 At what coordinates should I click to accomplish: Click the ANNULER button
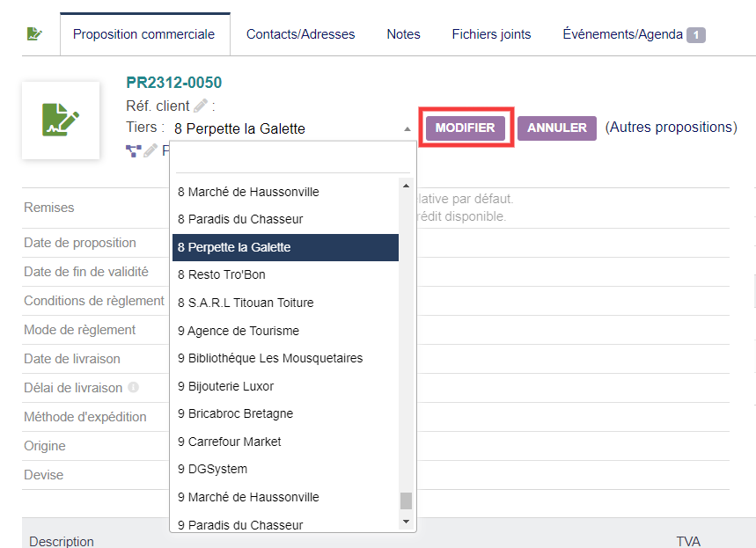pyautogui.click(x=557, y=128)
